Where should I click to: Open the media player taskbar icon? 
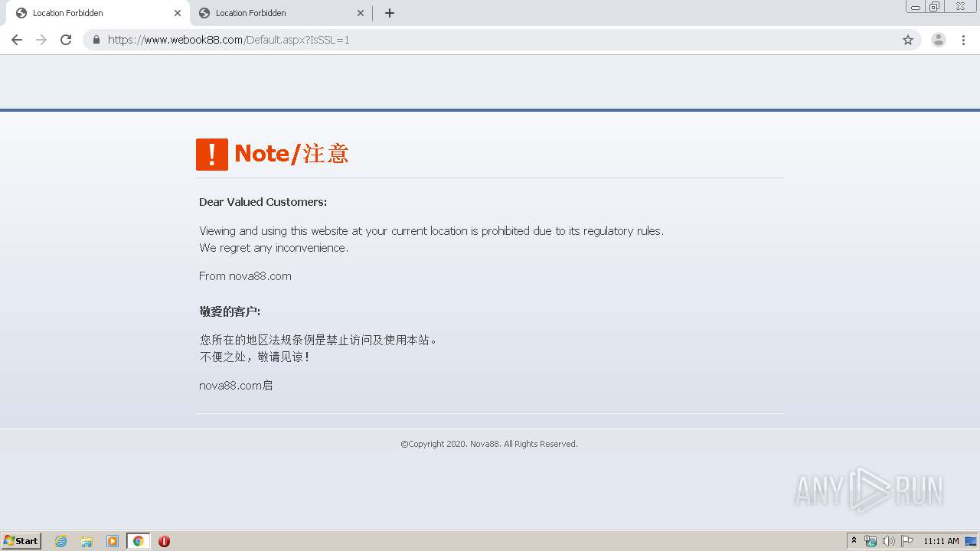[x=113, y=541]
